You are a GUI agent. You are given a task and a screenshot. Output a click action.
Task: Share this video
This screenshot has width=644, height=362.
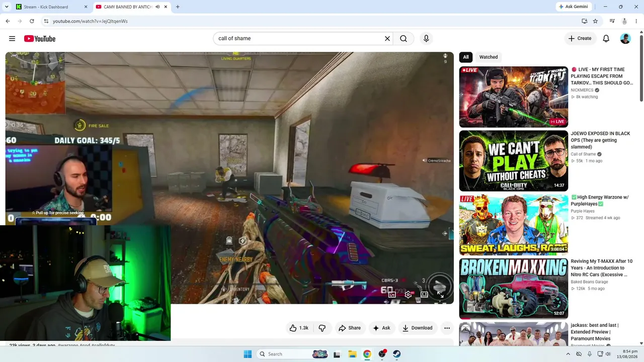[350, 328]
